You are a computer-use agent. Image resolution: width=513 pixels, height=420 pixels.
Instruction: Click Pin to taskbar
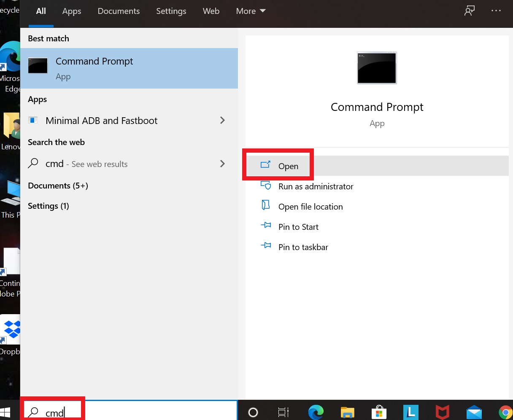[x=303, y=247]
